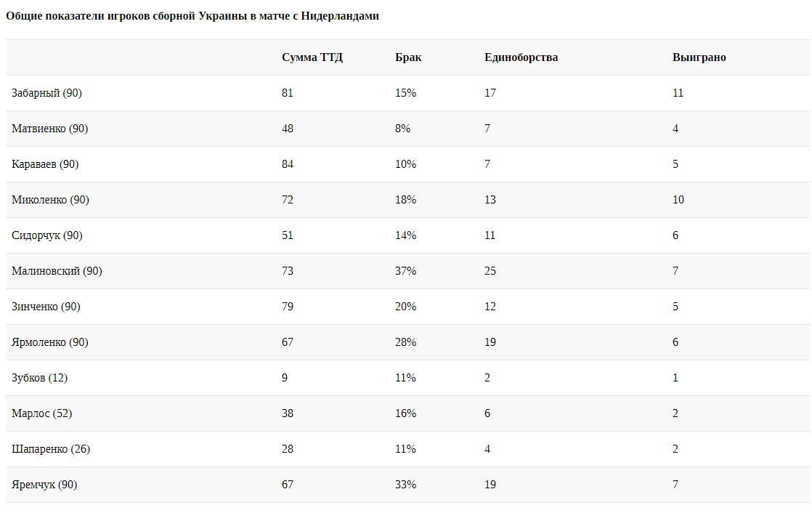Click the "Сумма ТТД" column header
Screen dimensions: 812x513
[312, 57]
